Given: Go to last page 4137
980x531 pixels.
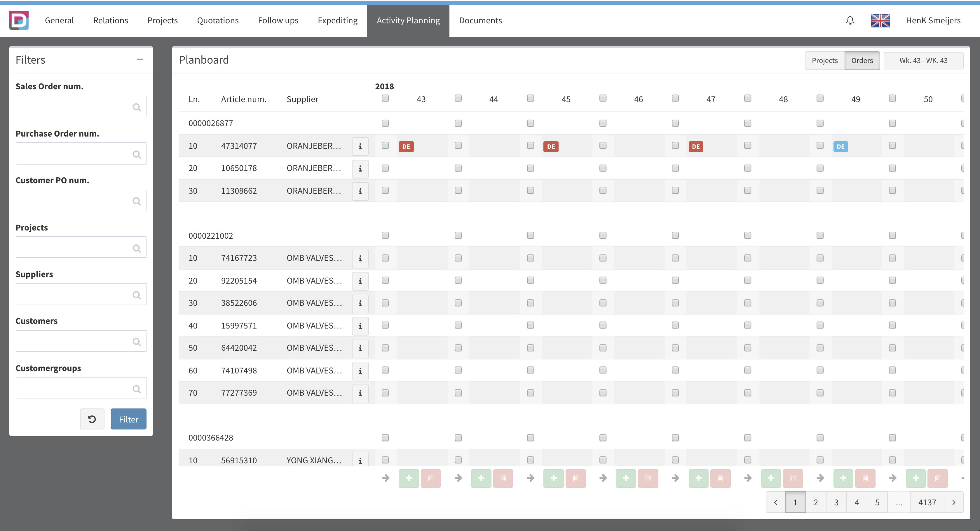Looking at the screenshot, I should (x=927, y=502).
